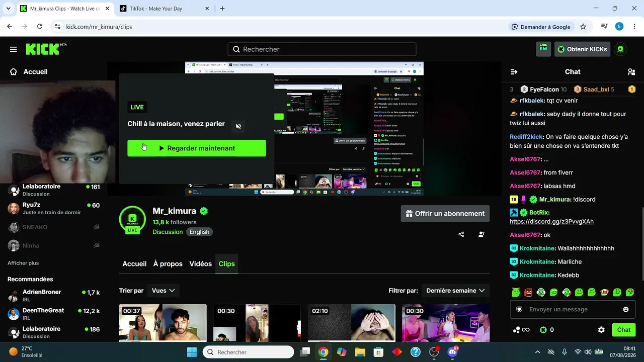
Task: Insert the angry red face emote
Action: pos(528,292)
